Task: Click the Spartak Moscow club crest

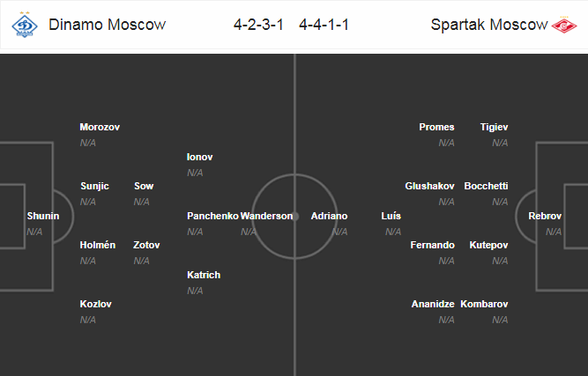Action: coord(564,25)
